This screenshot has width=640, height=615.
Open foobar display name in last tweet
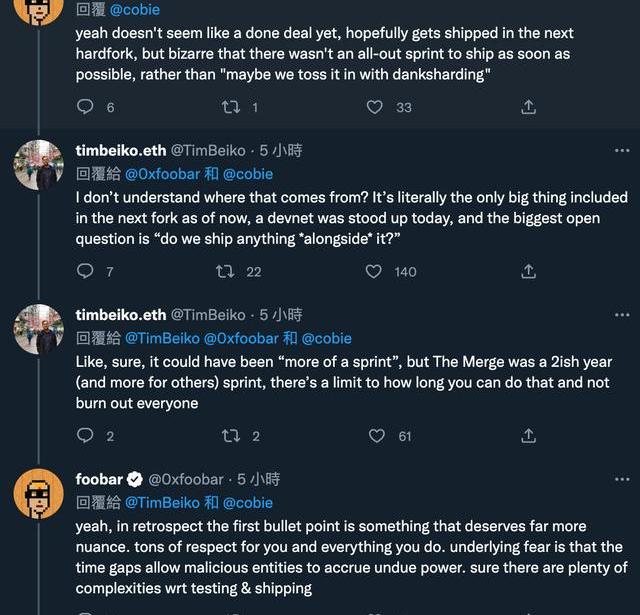[x=99, y=479]
